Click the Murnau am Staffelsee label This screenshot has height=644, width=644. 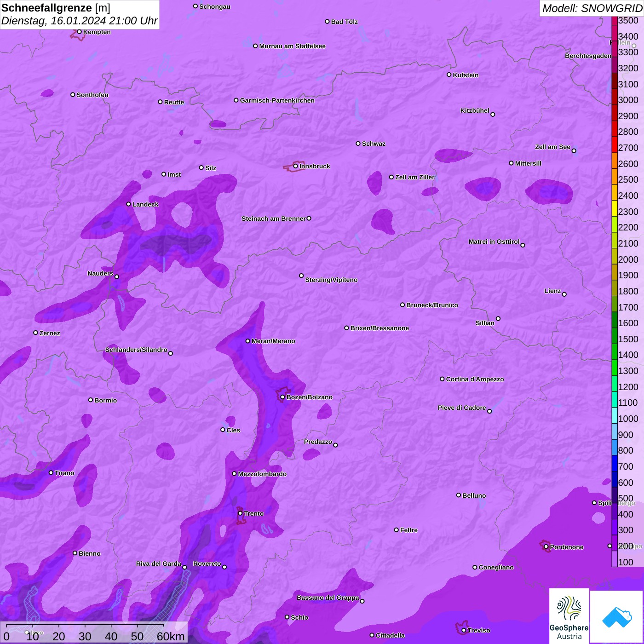point(292,46)
